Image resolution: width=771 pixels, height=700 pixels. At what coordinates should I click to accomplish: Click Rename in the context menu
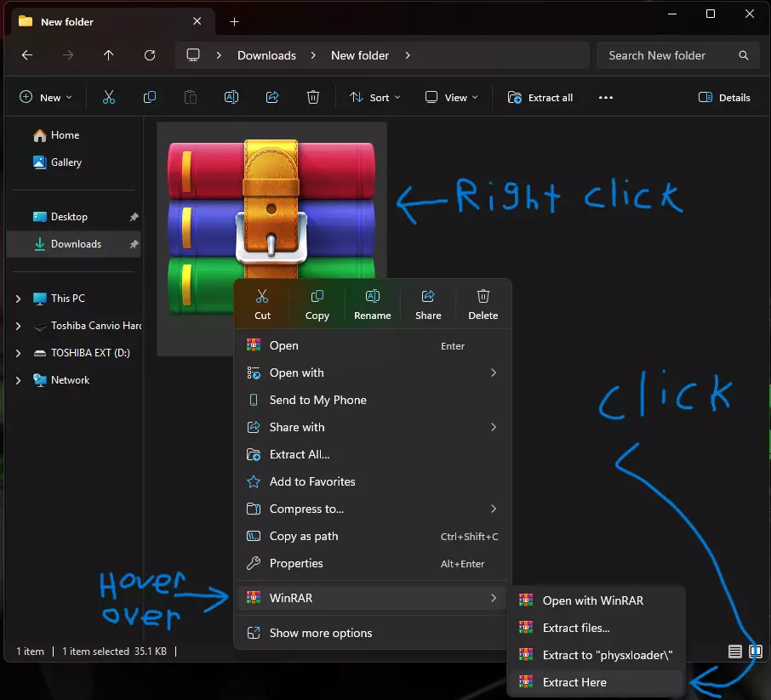tap(372, 304)
